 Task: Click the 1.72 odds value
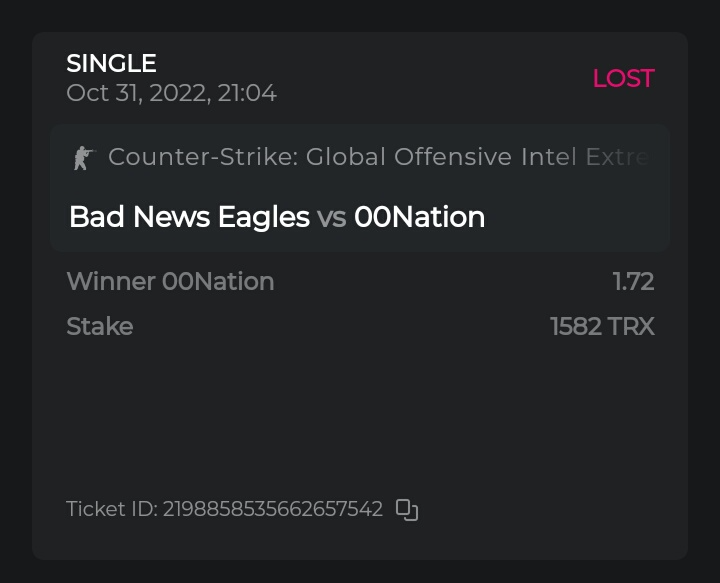click(x=633, y=282)
